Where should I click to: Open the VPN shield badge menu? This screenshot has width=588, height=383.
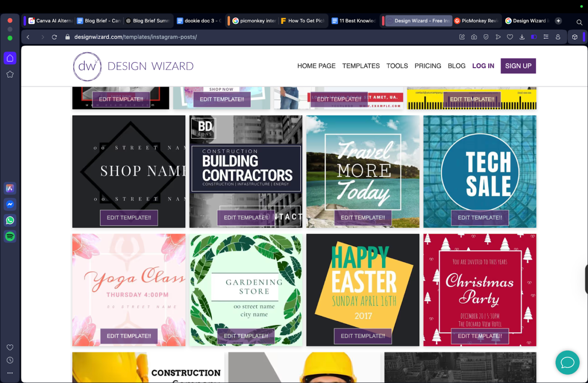click(486, 37)
